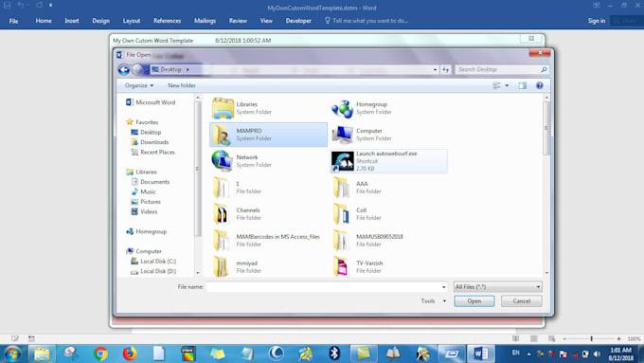This screenshot has height=363, width=644.
Task: Open the Tools dropdown
Action: (x=433, y=301)
